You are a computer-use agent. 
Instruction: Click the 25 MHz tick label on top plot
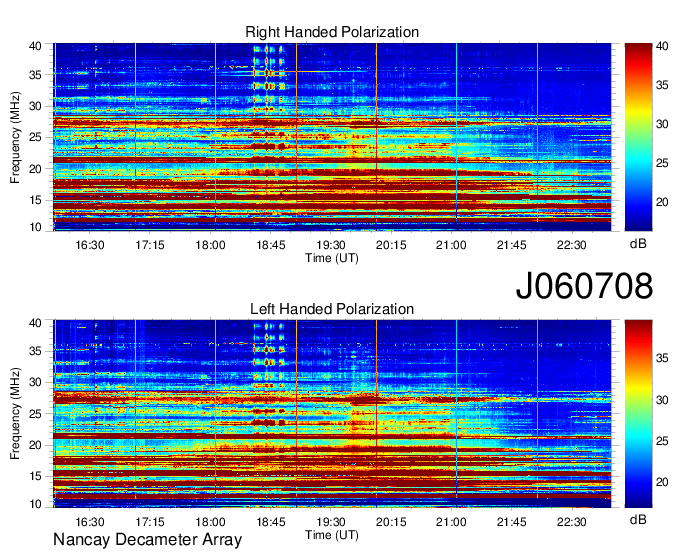pos(35,137)
